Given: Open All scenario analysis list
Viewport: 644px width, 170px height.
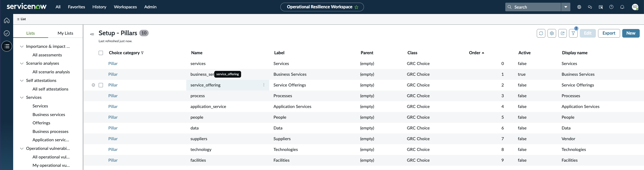Looking at the screenshot, I should (51, 72).
